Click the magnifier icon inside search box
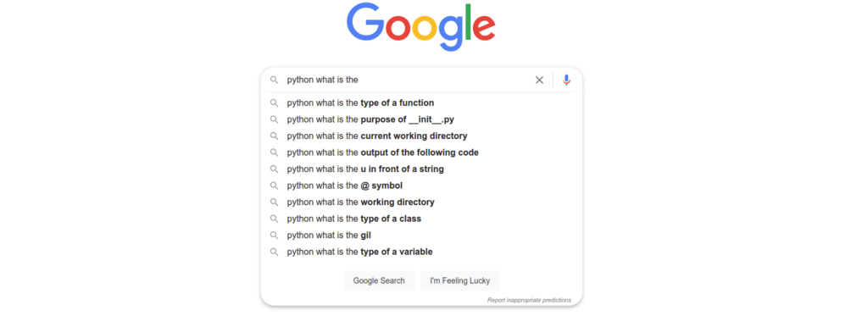This screenshot has height=327, width=868. [274, 80]
